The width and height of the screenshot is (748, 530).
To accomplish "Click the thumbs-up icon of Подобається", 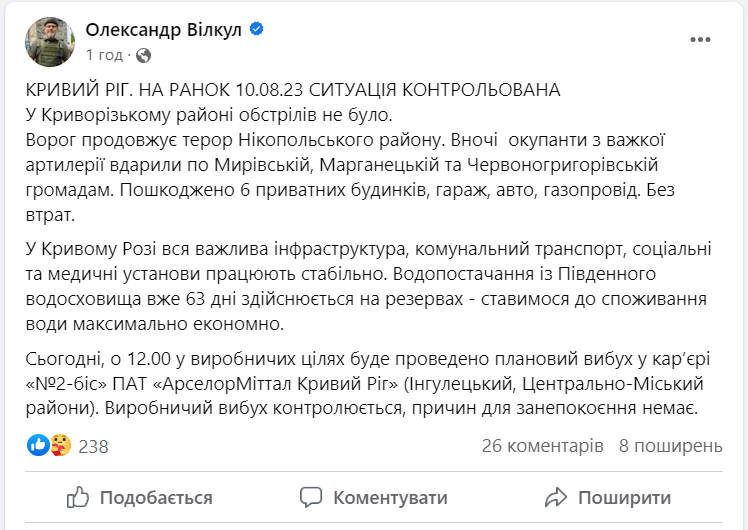I will click(79, 497).
